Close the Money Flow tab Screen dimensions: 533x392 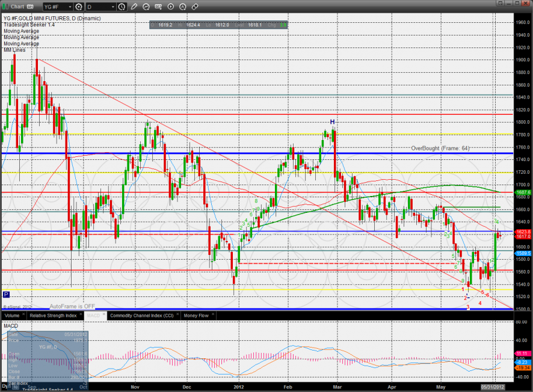212,314
